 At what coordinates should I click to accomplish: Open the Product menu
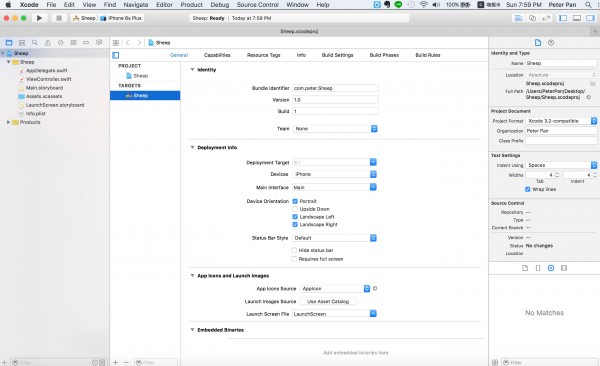pos(191,5)
